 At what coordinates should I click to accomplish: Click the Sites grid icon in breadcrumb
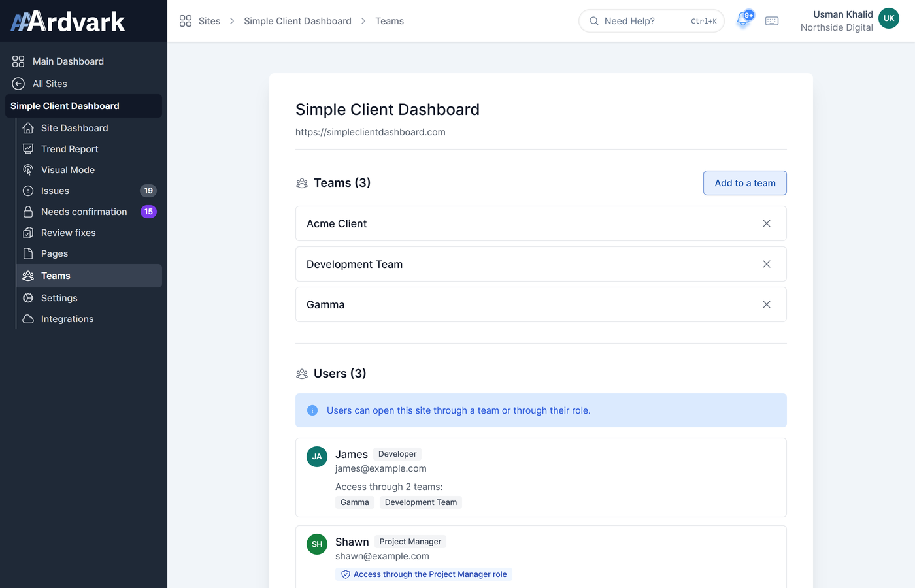(x=186, y=21)
